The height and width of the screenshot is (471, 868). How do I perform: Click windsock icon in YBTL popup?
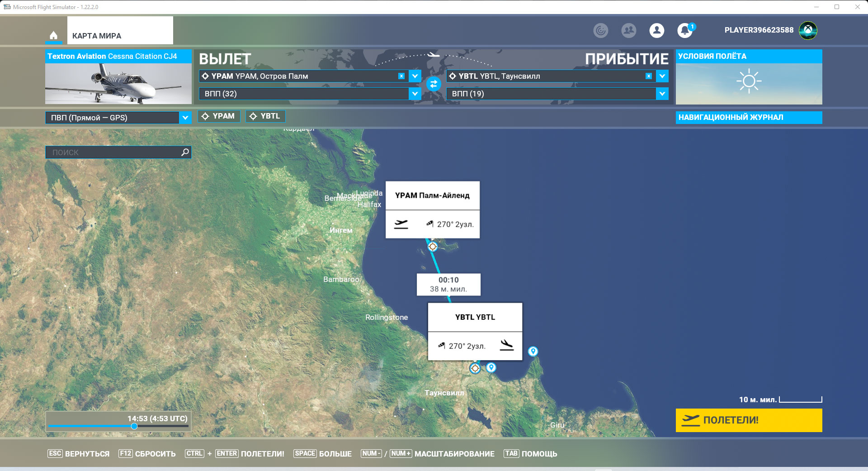point(442,346)
